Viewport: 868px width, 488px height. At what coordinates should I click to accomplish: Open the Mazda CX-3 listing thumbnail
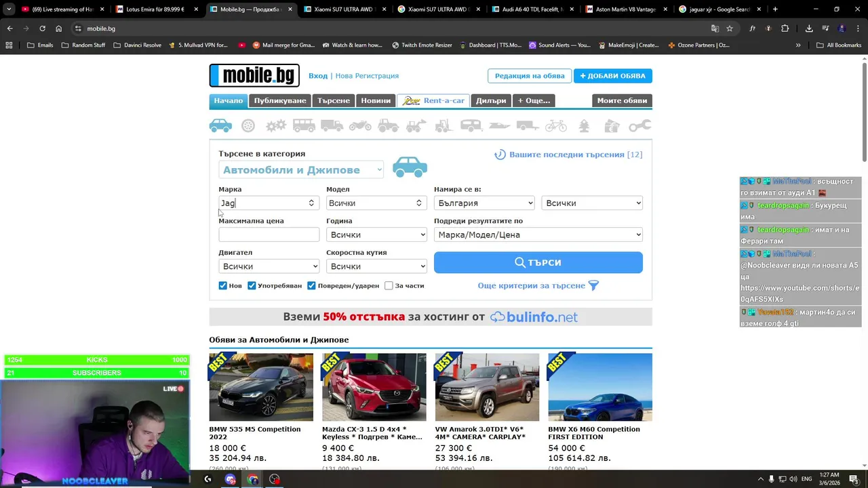(x=374, y=387)
